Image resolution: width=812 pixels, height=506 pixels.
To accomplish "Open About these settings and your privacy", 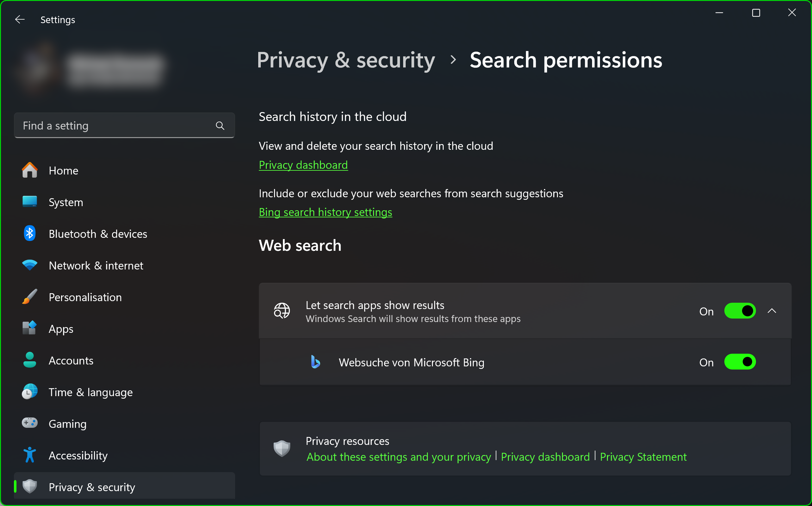I will pyautogui.click(x=399, y=457).
